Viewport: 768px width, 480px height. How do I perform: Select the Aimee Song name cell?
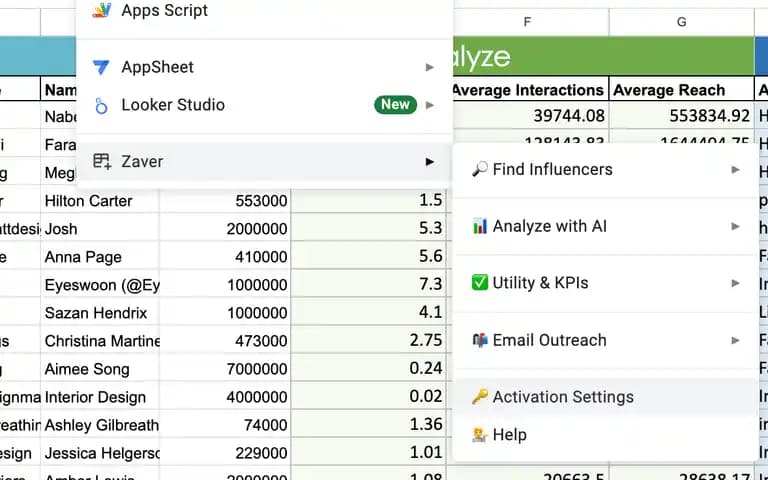tap(100, 369)
